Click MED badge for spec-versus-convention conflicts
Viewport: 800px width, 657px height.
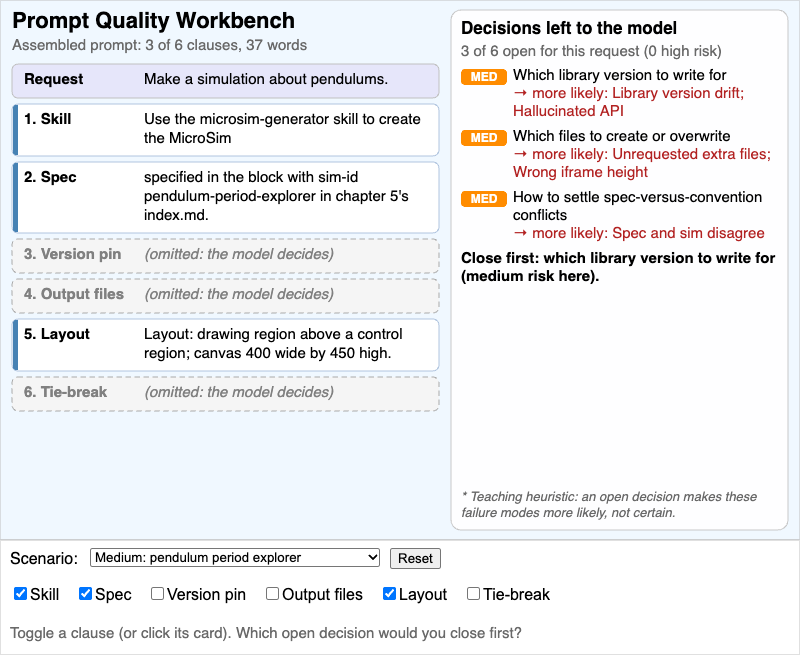click(x=484, y=198)
